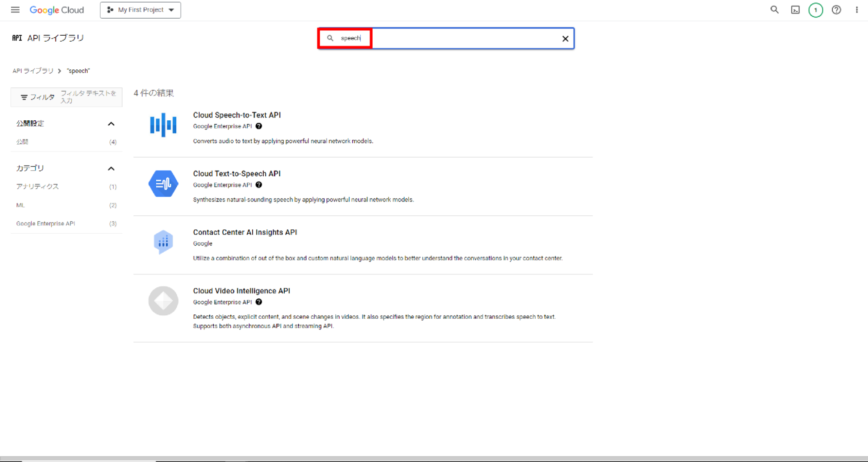Image resolution: width=868 pixels, height=462 pixels.
Task: Click the Video Intelligence grey icon
Action: [x=163, y=301]
